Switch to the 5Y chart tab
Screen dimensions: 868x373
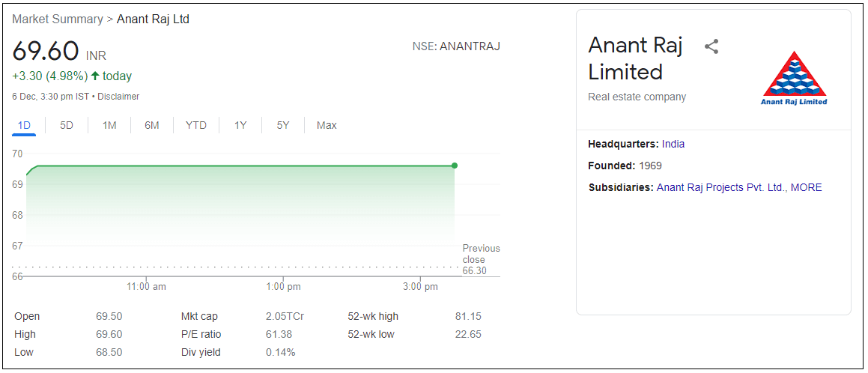282,125
